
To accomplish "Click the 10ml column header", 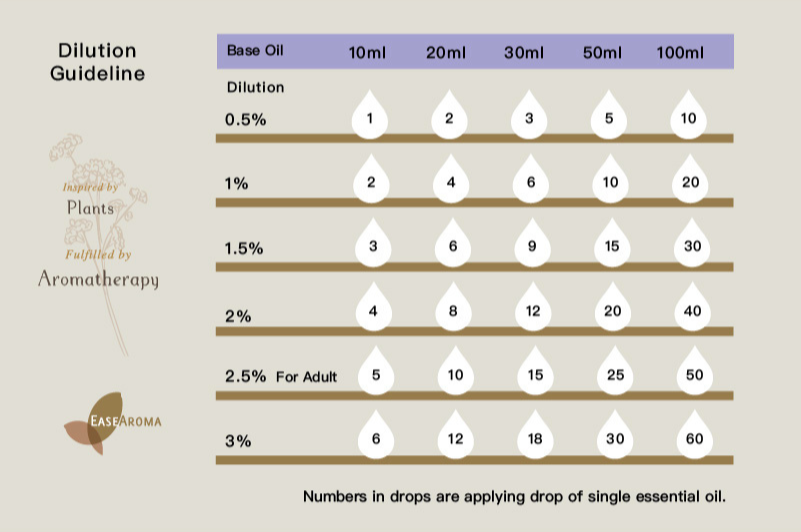I will pos(366,52).
